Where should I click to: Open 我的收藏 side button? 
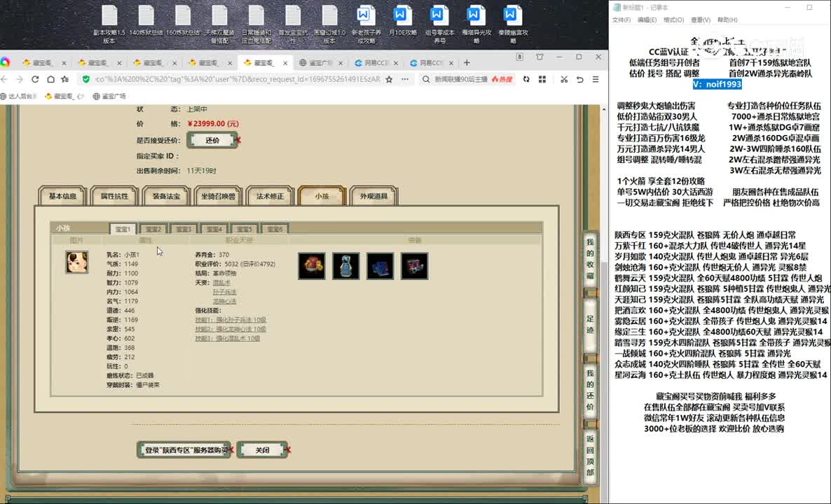[x=590, y=259]
